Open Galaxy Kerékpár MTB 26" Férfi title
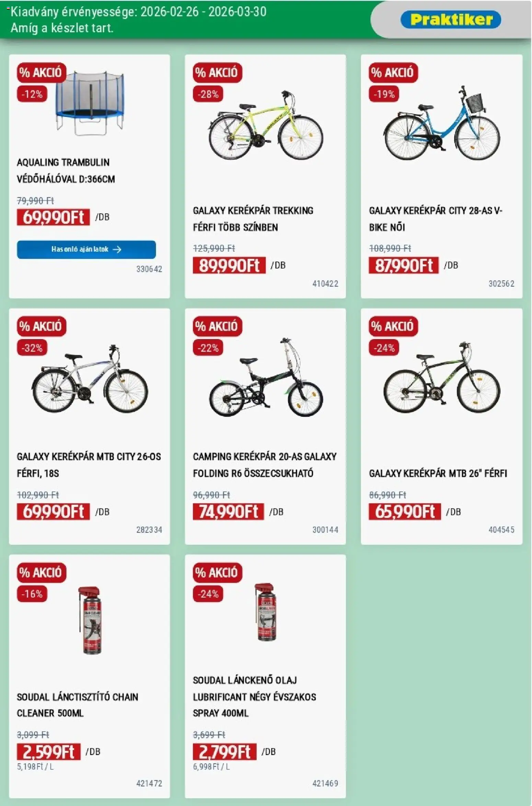Viewport: 532px width, 806px height. point(438,473)
